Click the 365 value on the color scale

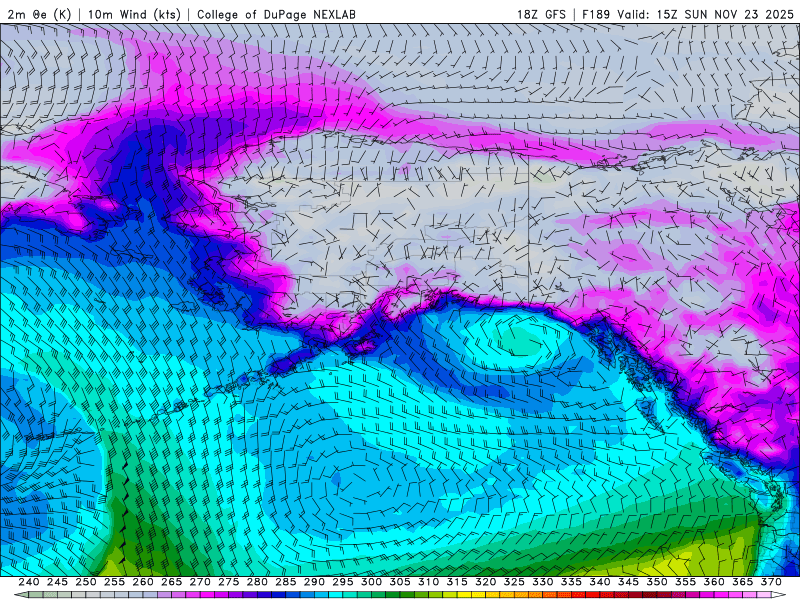tap(743, 582)
